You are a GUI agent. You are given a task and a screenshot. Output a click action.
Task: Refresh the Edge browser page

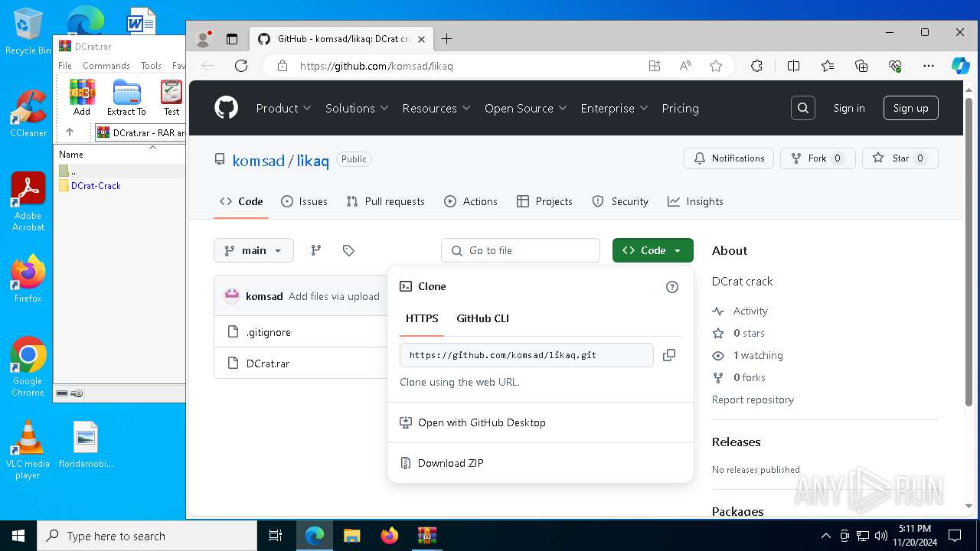(241, 66)
